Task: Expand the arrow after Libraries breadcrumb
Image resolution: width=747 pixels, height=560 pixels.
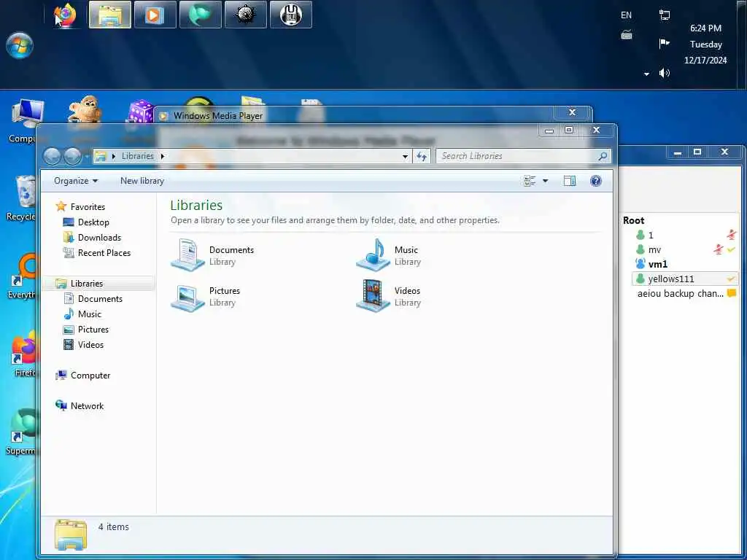Action: (163, 156)
